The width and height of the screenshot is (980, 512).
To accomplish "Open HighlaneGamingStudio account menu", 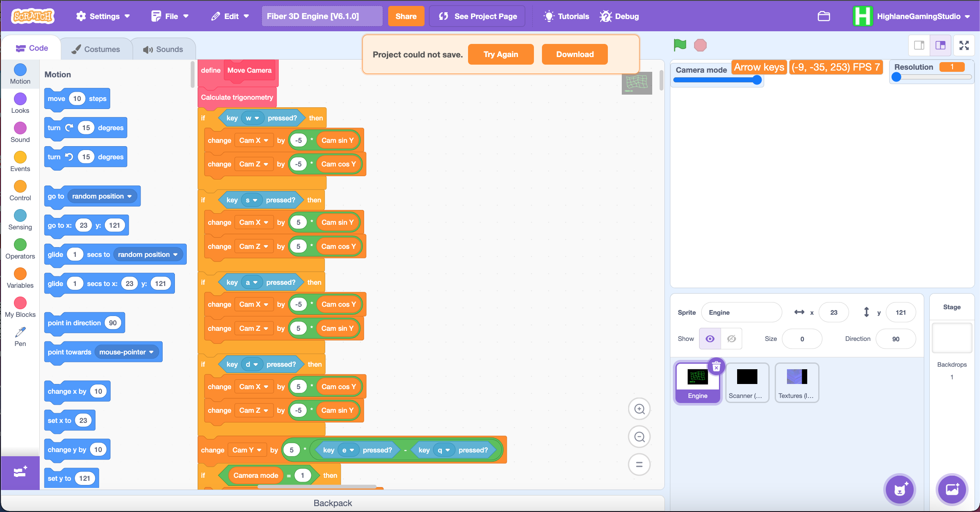I will tap(912, 16).
